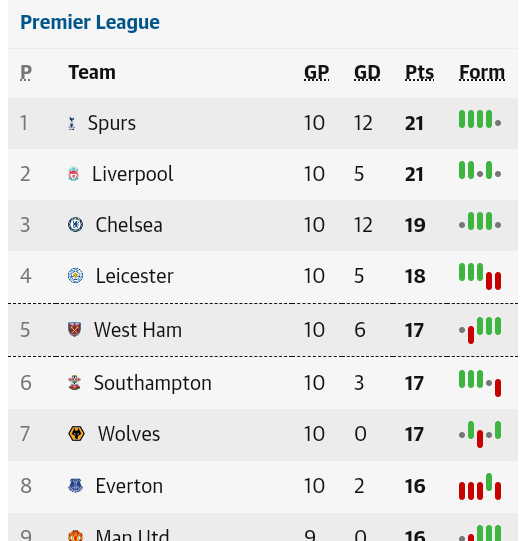Click the Leicester club badge icon
The image size is (522, 541).
click(x=75, y=276)
